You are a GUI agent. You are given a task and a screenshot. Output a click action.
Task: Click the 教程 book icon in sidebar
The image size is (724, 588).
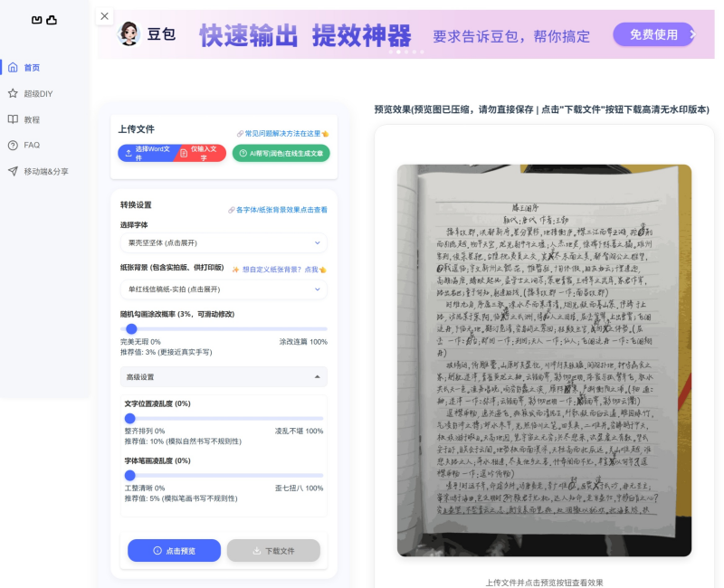(x=13, y=119)
